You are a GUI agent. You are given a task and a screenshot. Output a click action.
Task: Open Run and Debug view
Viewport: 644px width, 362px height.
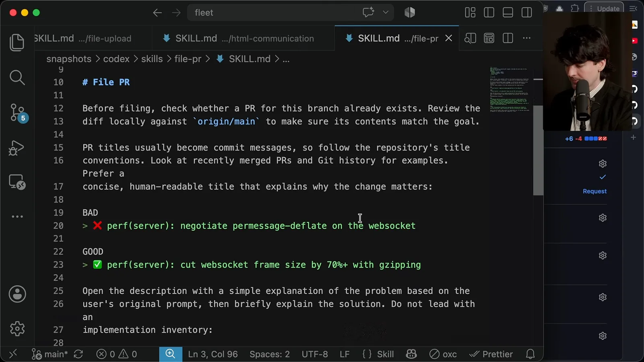point(17,148)
